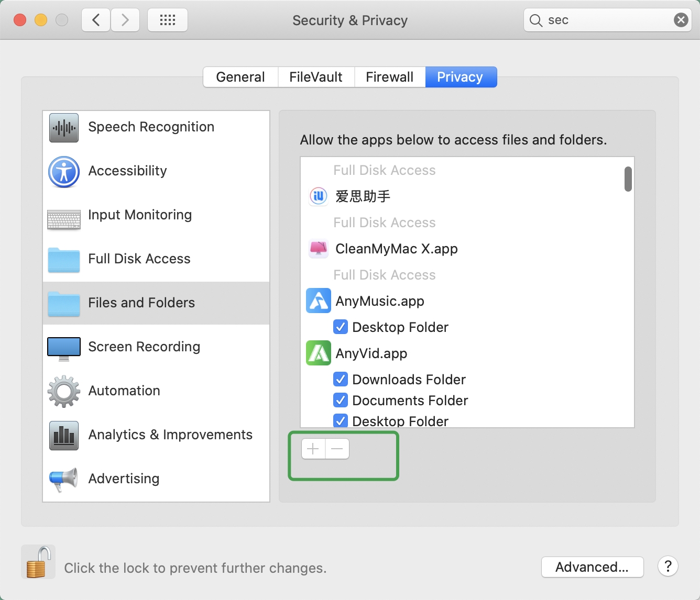Select the Speech Recognition waveform icon
Screen dimensions: 700x600
[x=64, y=127]
